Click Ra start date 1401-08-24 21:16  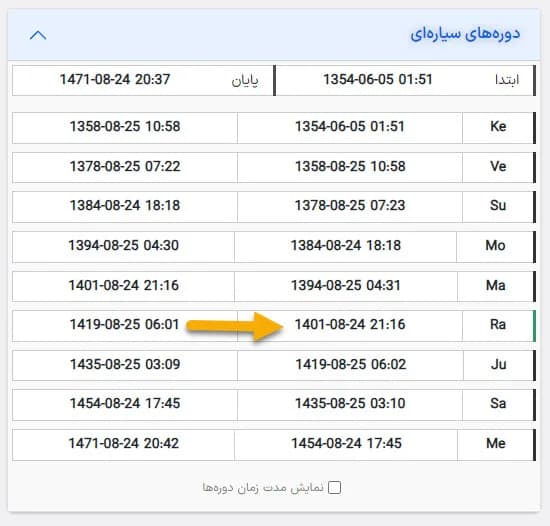[x=350, y=324]
